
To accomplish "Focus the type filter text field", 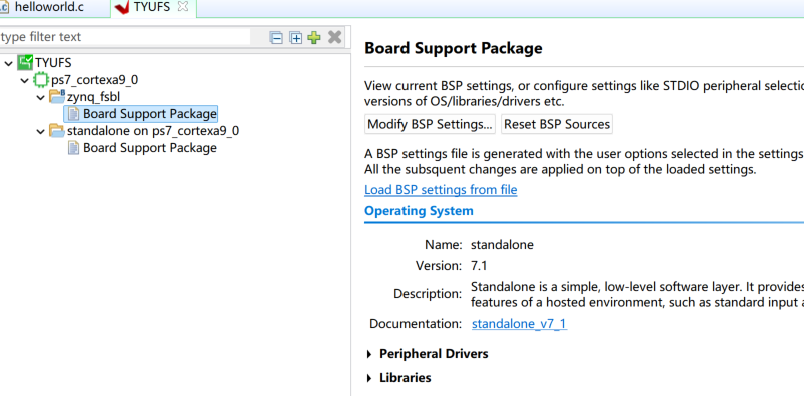I will (125, 37).
